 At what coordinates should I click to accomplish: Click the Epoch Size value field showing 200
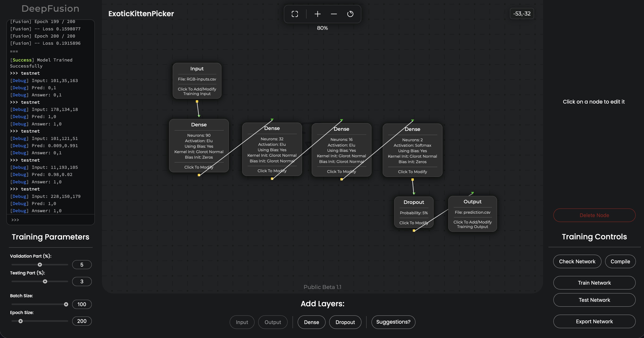coord(82,321)
